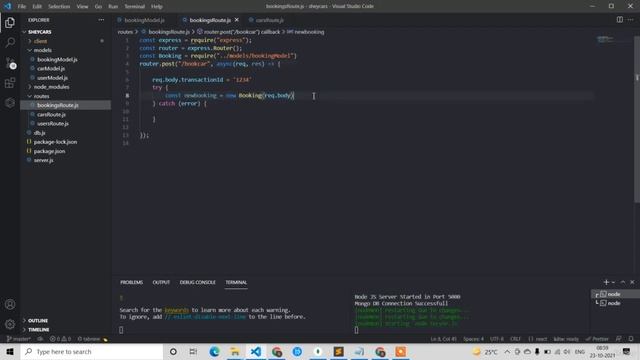This screenshot has width=640, height=360.
Task: Open the Explorer view in activity bar
Action: point(10,22)
